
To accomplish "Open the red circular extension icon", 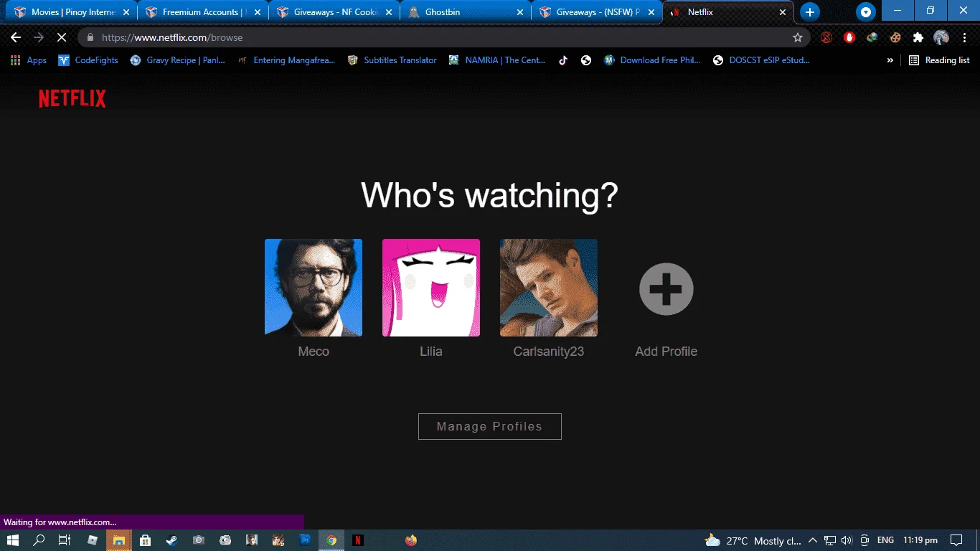I will tap(826, 37).
